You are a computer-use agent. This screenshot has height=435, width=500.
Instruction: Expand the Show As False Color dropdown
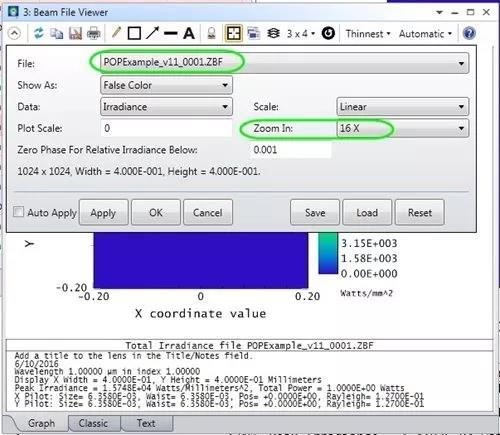166,85
